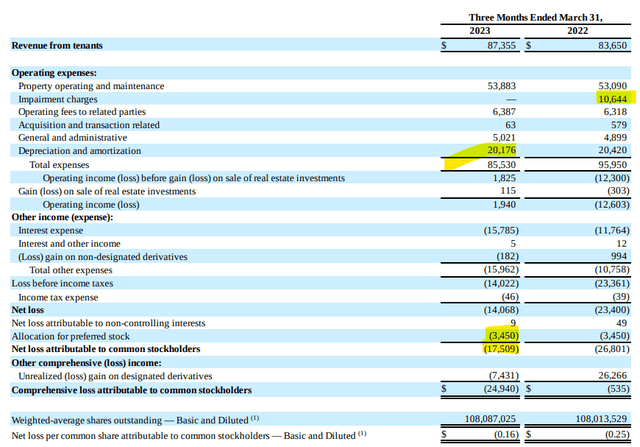Click 'Acquisition and transaction related' label

click(89, 125)
